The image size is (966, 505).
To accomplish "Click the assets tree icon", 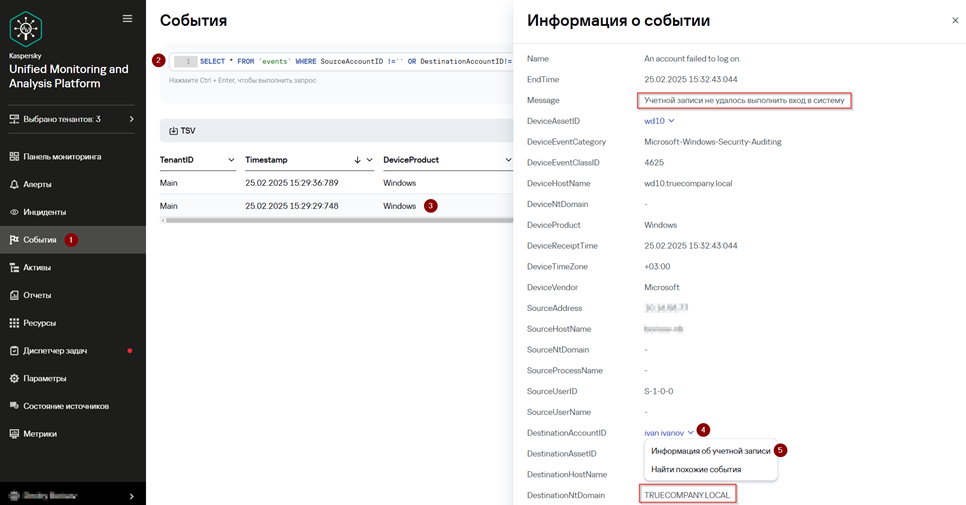I will 14,267.
